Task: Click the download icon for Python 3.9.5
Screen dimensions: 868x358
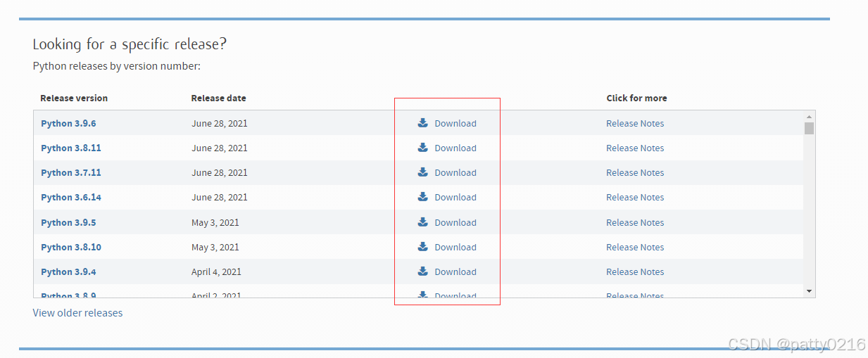Action: (422, 222)
